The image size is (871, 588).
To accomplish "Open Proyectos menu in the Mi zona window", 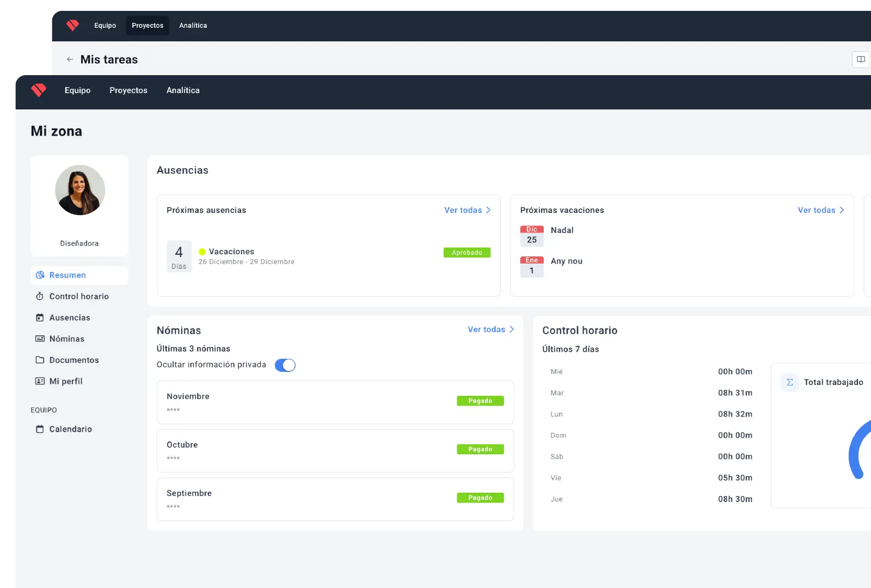I will point(128,90).
